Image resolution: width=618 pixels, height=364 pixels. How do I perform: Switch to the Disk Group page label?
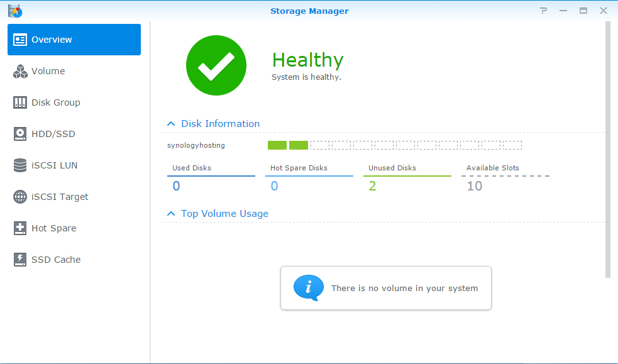[x=55, y=102]
